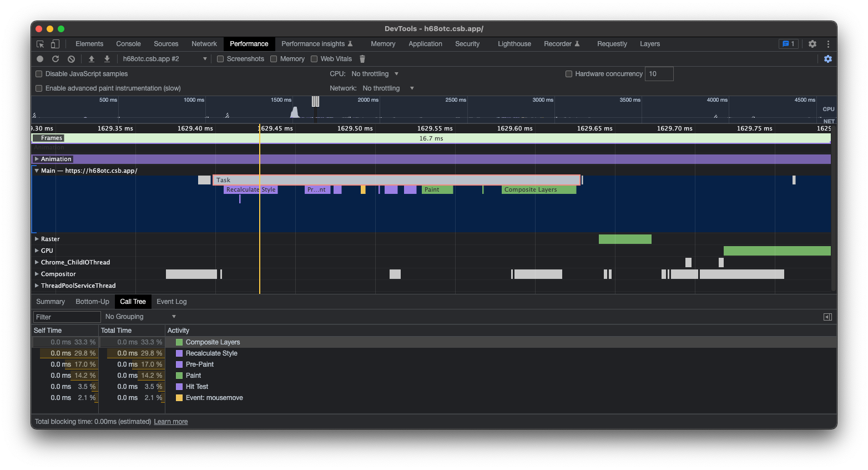Screen dimensions: 868x470
Task: Expand the Raster track
Action: point(36,239)
